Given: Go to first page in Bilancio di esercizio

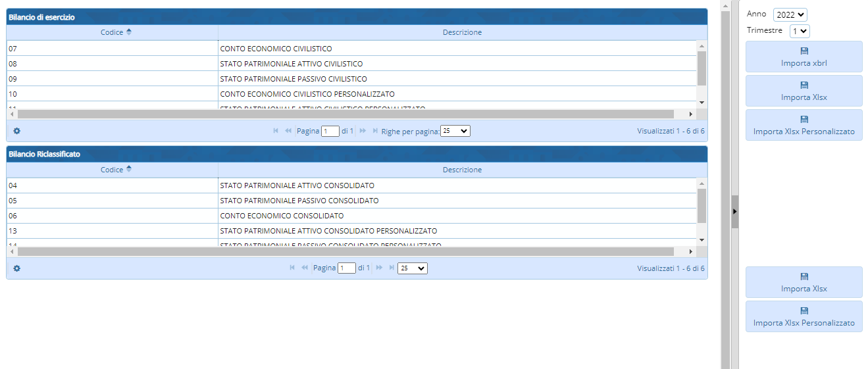Looking at the screenshot, I should tap(276, 131).
